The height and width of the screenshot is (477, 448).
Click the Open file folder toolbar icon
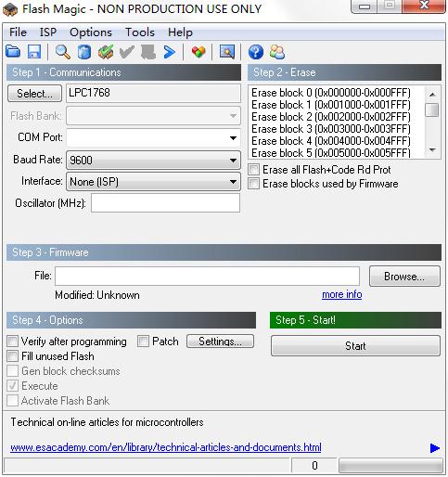pyautogui.click(x=13, y=52)
